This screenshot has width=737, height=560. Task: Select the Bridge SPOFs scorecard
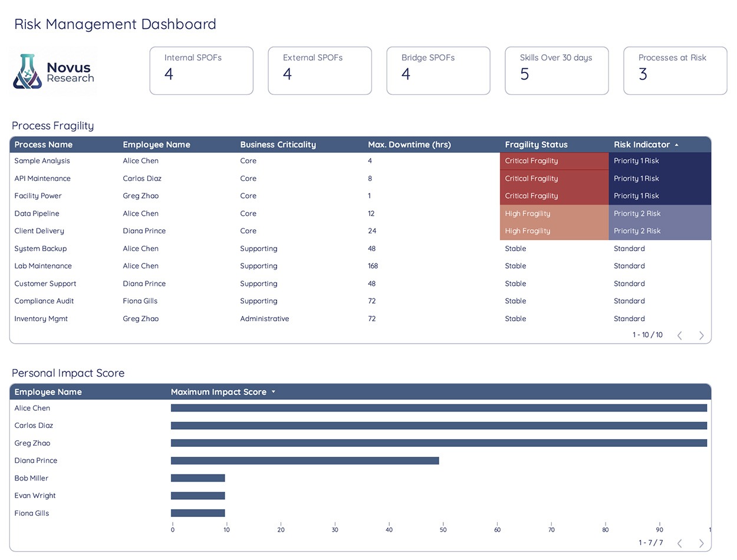(438, 71)
